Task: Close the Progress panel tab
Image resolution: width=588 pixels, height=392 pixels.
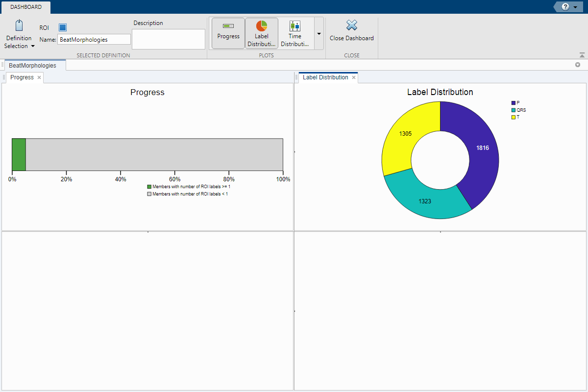Action: click(x=39, y=77)
